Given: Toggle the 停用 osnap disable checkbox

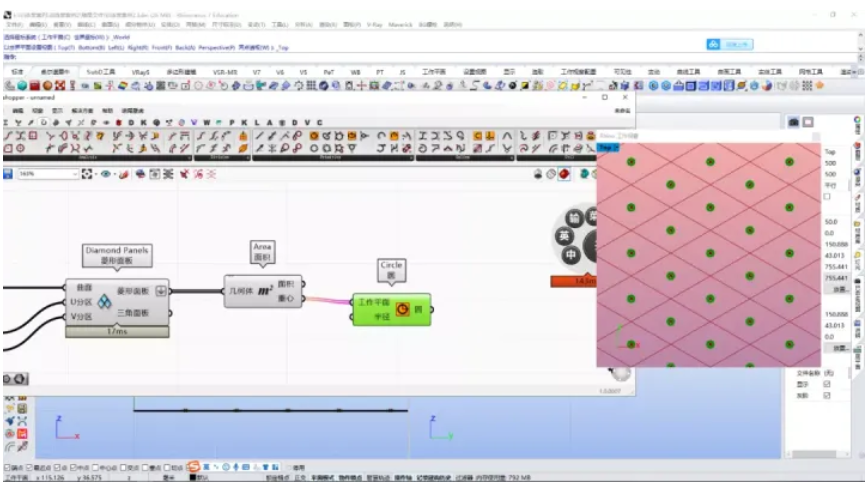Looking at the screenshot, I should click(x=289, y=468).
